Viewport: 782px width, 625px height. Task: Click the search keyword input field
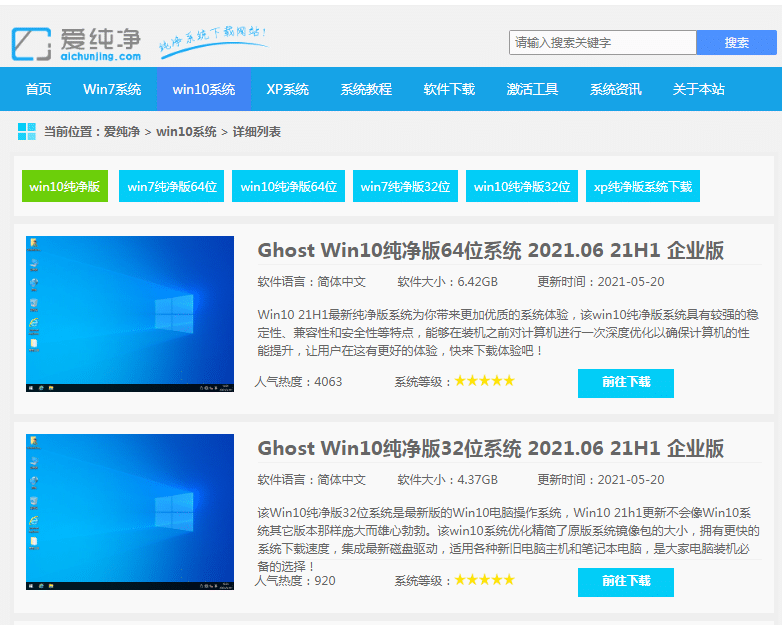[x=602, y=42]
